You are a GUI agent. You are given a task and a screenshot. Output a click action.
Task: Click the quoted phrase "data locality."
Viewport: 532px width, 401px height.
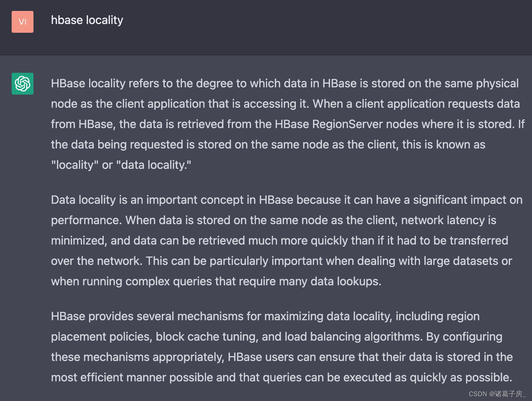coord(154,165)
